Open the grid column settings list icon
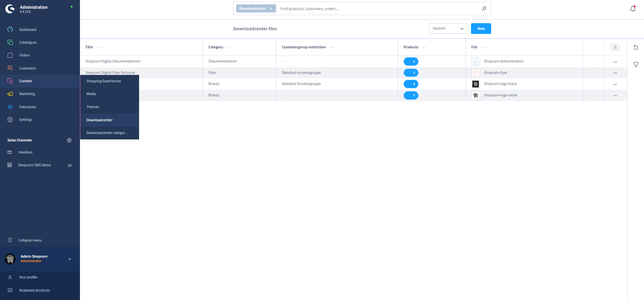The height and width of the screenshot is (300, 644). tap(615, 47)
